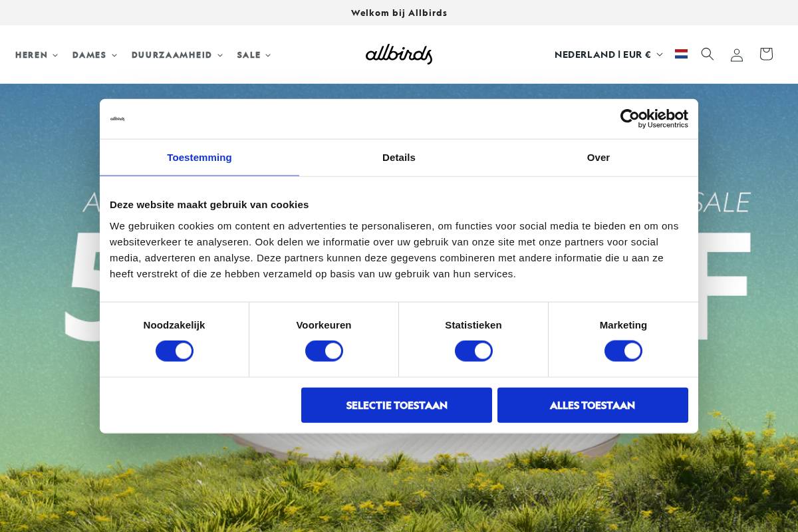
Task: Click the small Allbirds logo in the dialog
Action: pos(117,118)
